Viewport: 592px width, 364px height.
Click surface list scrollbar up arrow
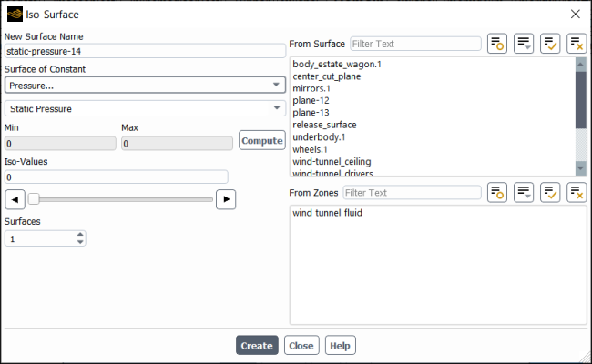pyautogui.click(x=581, y=64)
